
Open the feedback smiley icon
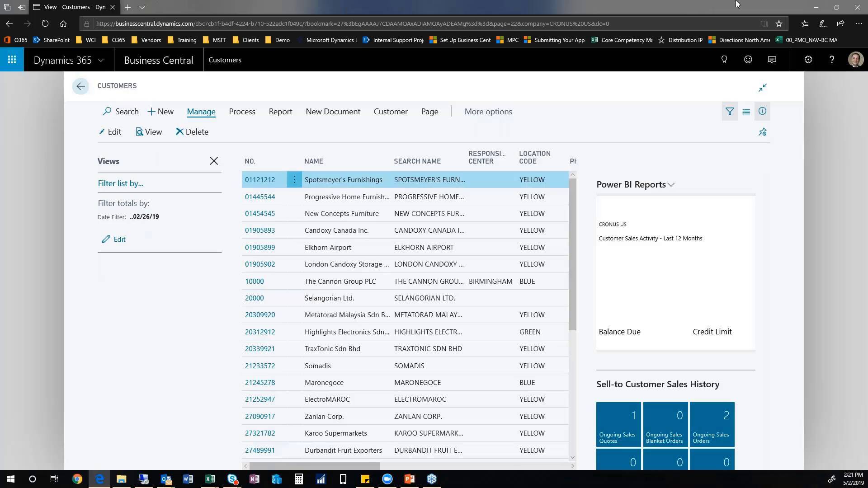pyautogui.click(x=747, y=59)
